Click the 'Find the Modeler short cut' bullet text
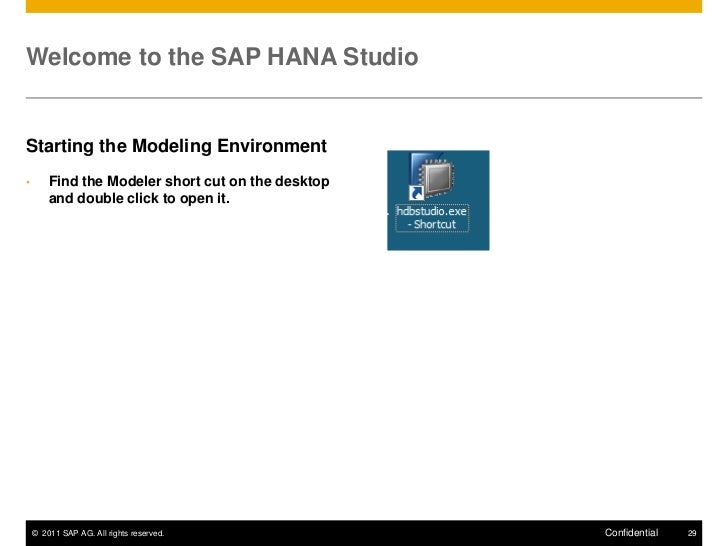728x546 pixels. (x=189, y=189)
